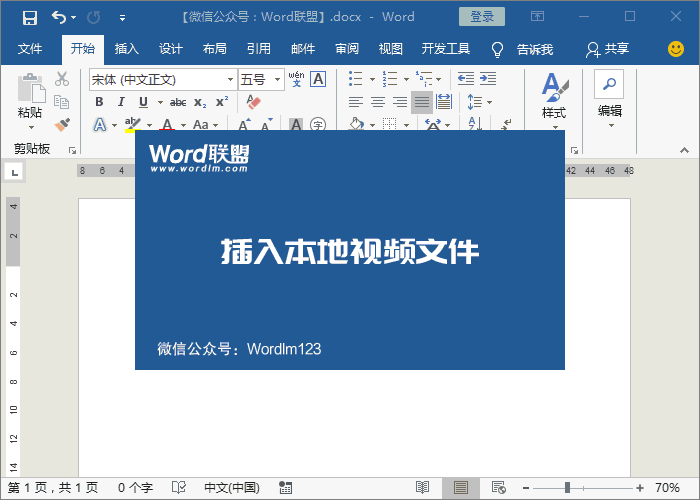Open the 编辑 editing group
700x500 pixels.
[610, 99]
